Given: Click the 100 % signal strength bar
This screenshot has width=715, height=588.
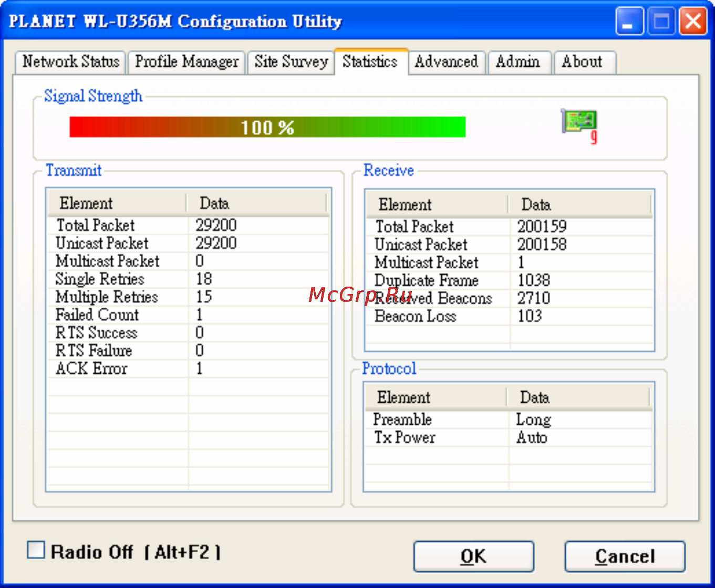Looking at the screenshot, I should tap(267, 127).
